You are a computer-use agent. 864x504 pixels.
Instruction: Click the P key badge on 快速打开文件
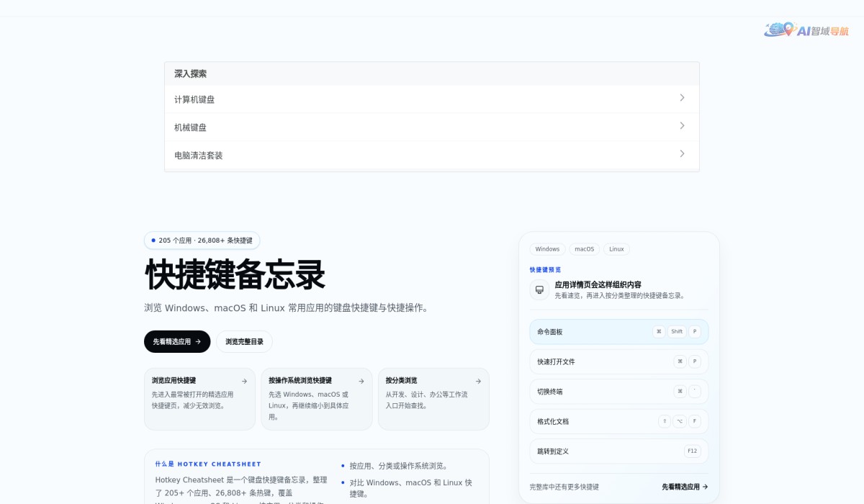tap(694, 361)
